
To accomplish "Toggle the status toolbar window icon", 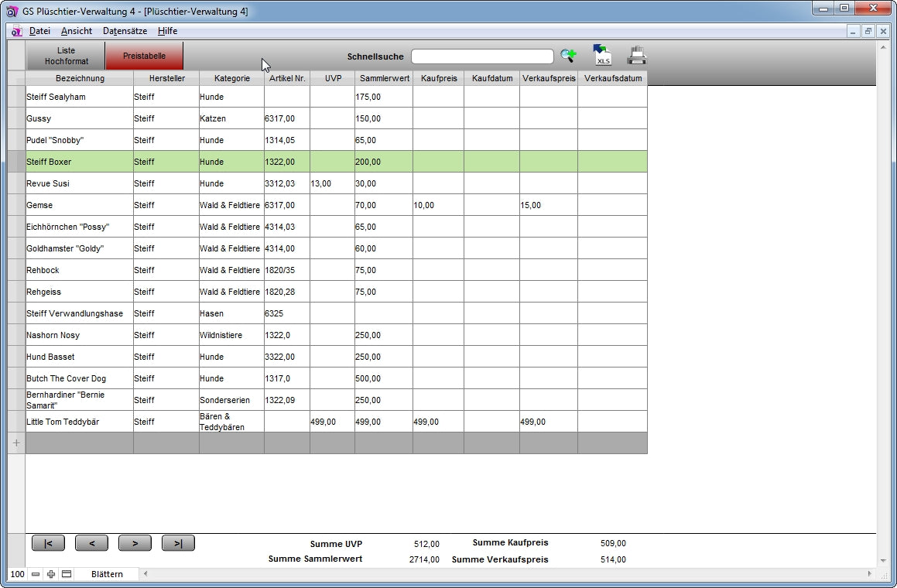I will pos(67,574).
